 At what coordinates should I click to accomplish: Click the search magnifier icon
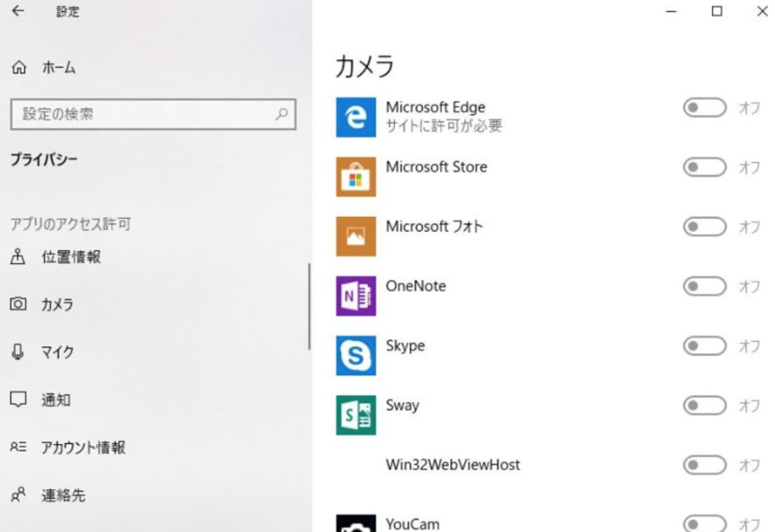282,114
